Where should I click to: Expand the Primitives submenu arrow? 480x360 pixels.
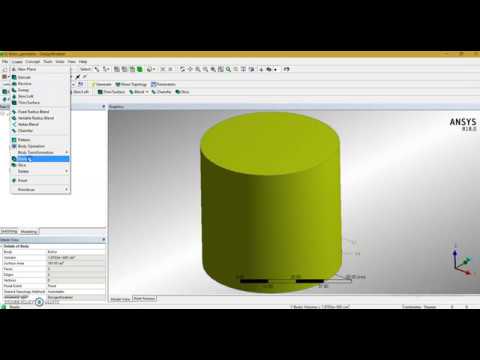67,189
